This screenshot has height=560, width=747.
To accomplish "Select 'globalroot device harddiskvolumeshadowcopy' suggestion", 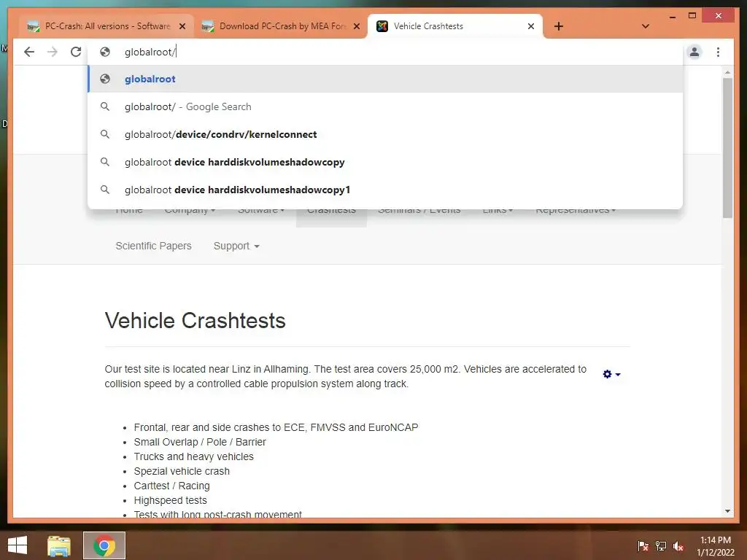I will pyautogui.click(x=385, y=162).
